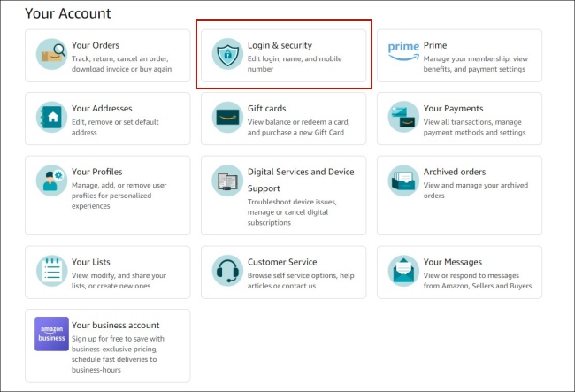The height and width of the screenshot is (392, 575).
Task: Open Your business account heading
Action: [x=116, y=326]
